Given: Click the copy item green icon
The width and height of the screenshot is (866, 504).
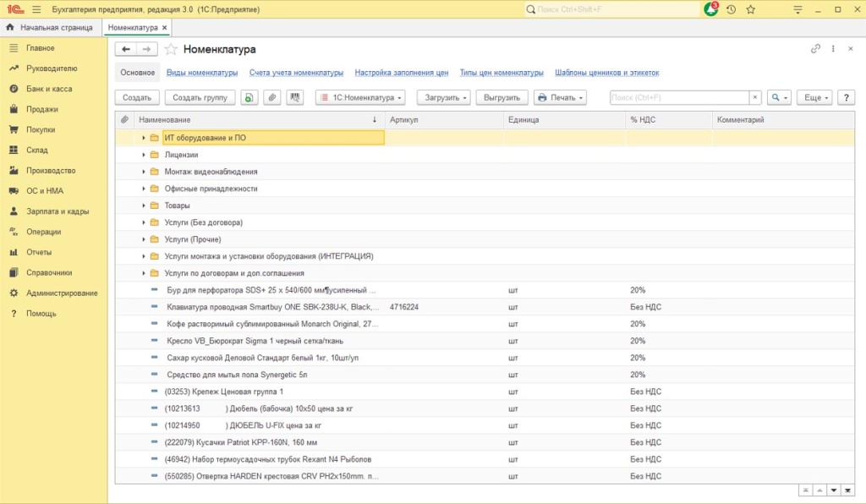Looking at the screenshot, I should [249, 98].
